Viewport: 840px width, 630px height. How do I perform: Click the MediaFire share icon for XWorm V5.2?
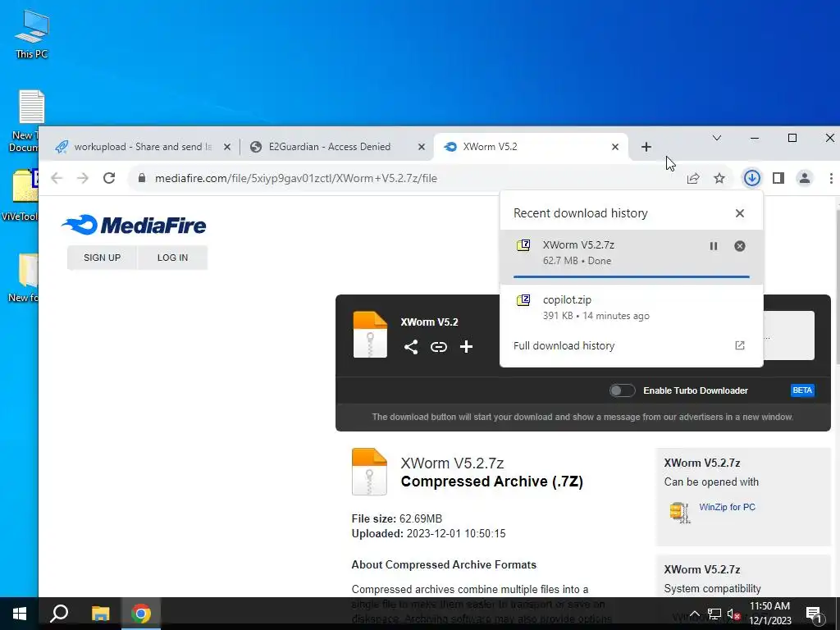click(x=411, y=347)
